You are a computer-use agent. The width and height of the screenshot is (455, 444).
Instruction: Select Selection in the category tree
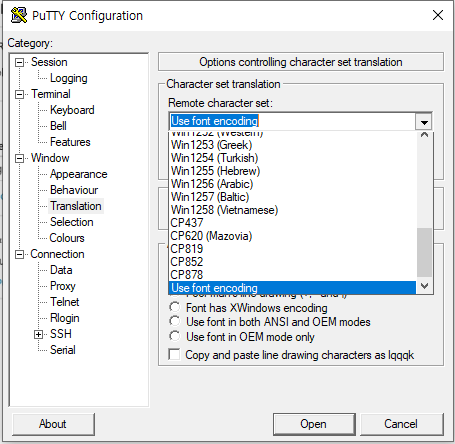pyautogui.click(x=72, y=222)
